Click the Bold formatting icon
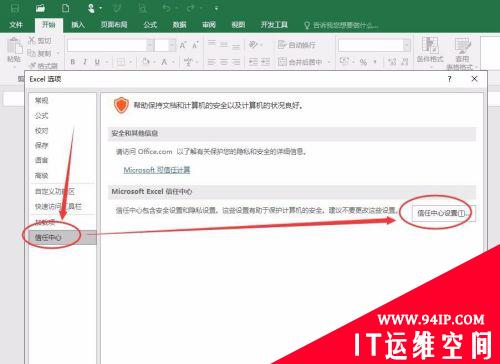 (x=73, y=62)
